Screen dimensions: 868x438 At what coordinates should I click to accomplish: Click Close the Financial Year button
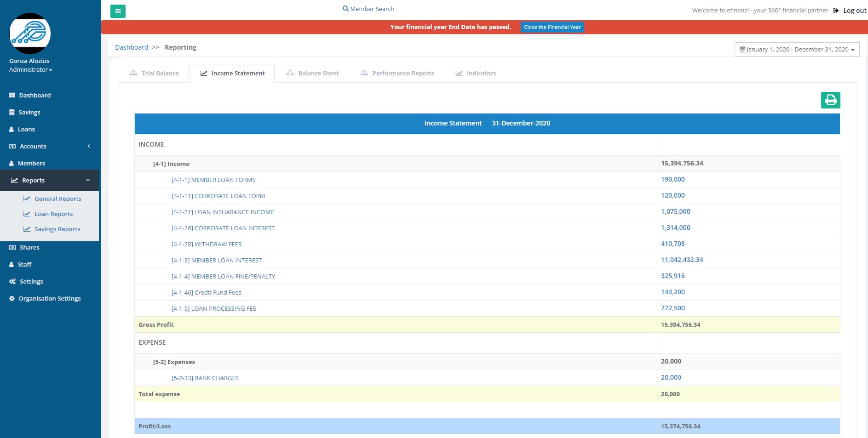coord(552,27)
